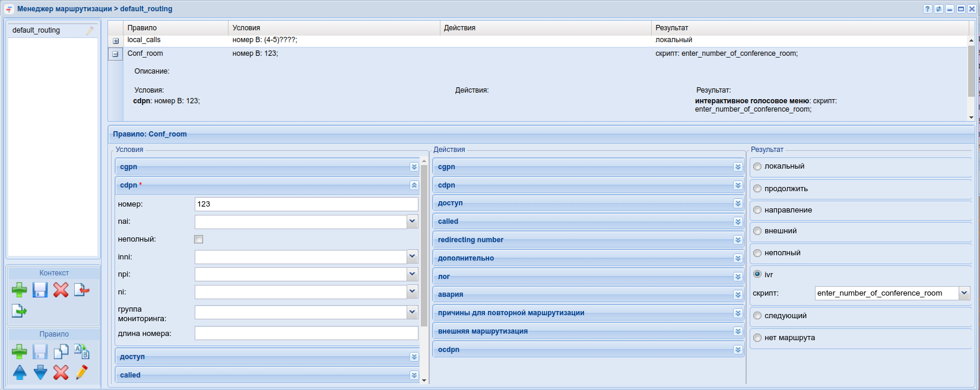Viewport: 980px width, 390px height.
Task: Click the длина номера input field
Action: click(306, 334)
